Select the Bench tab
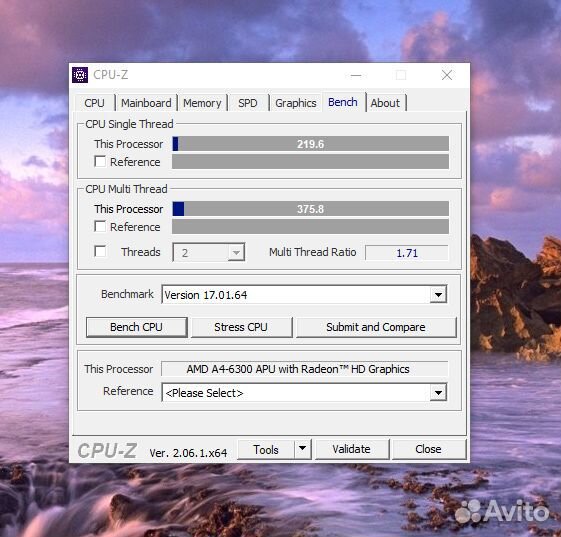This screenshot has width=561, height=537. (343, 102)
